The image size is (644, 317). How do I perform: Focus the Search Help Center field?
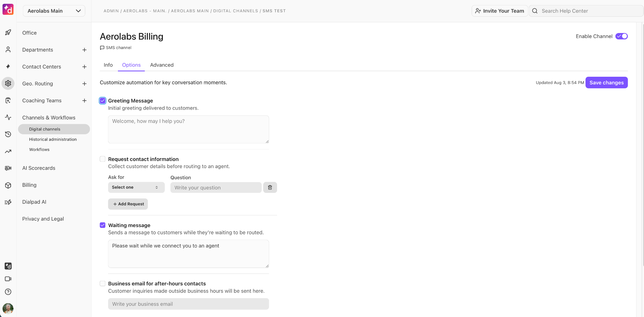pos(586,11)
